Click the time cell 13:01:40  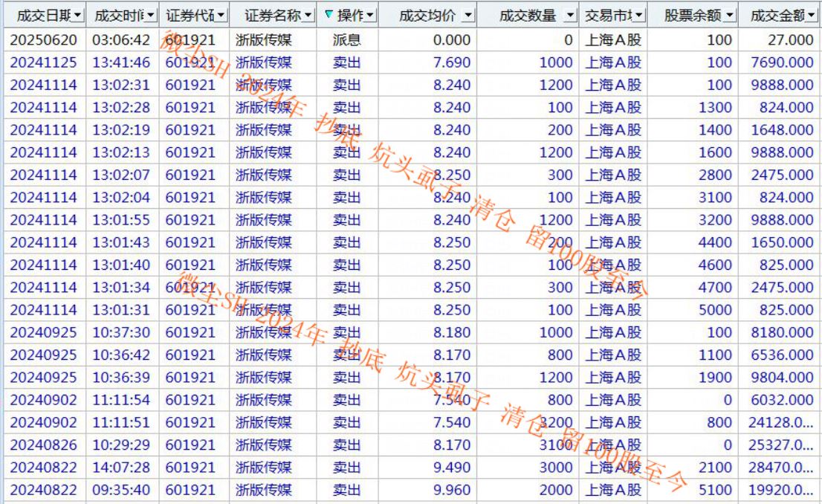pyautogui.click(x=121, y=265)
